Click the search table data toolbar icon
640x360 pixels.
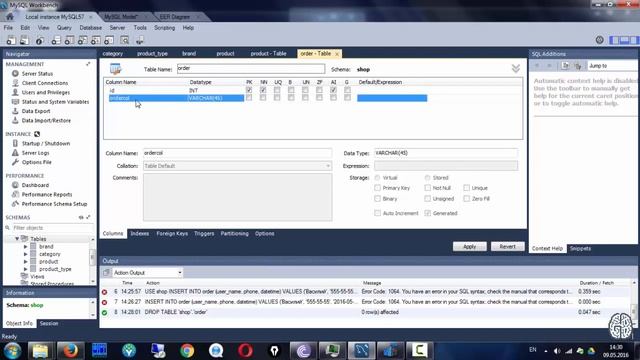[124, 40]
